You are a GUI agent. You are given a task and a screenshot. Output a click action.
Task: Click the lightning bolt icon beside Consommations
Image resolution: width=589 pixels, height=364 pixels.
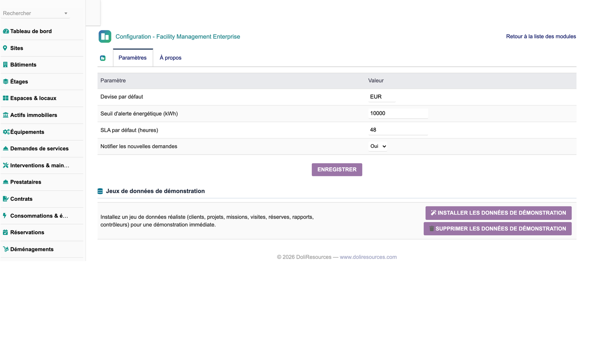pyautogui.click(x=4, y=216)
